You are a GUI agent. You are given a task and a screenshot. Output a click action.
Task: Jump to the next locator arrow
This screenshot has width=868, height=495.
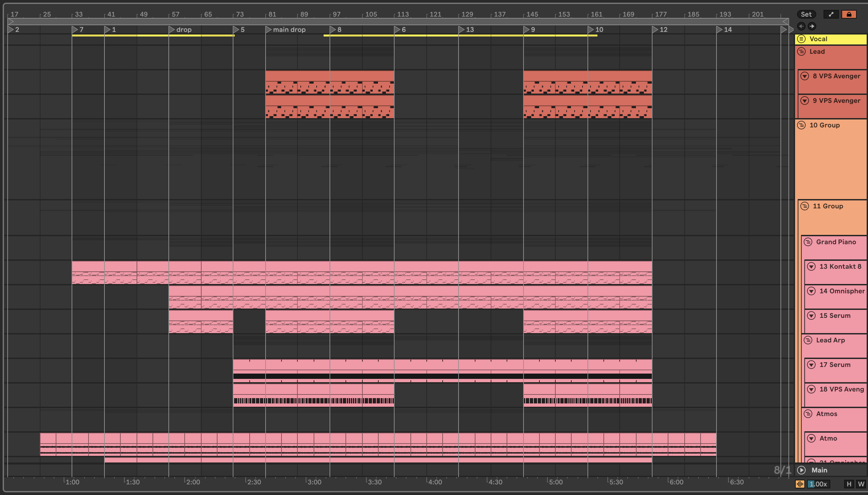pyautogui.click(x=812, y=26)
